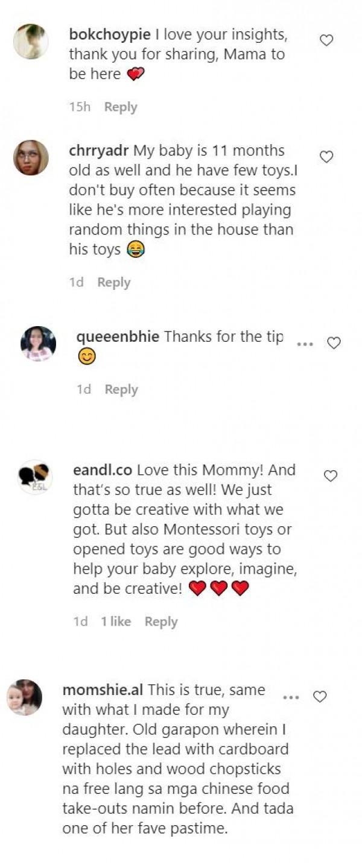Tap the heart beside eandl.co's comment
The height and width of the screenshot is (868, 362).
pos(331,476)
